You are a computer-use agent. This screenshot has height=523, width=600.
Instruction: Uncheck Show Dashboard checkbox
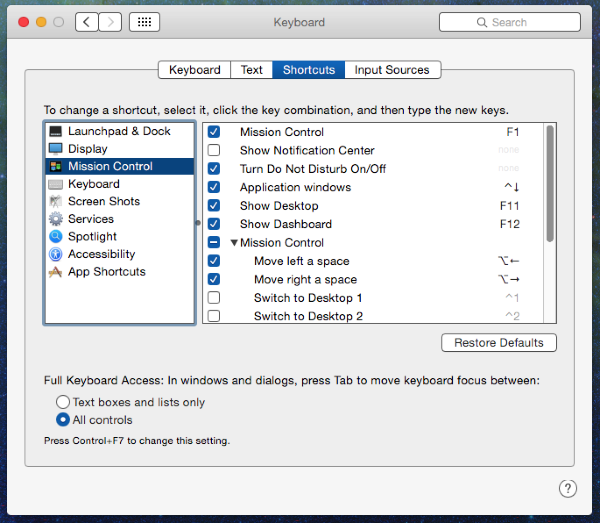click(214, 224)
